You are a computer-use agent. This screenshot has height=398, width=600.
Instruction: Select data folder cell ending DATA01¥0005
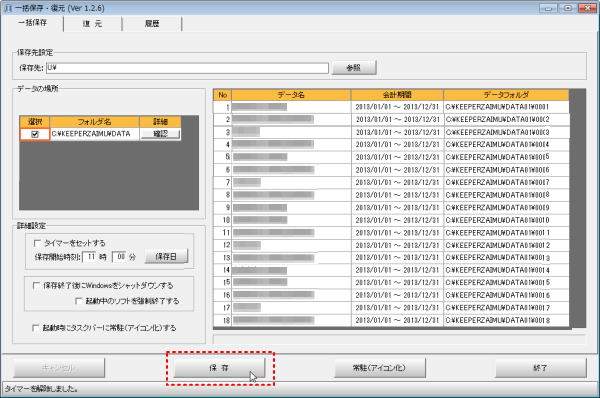[506, 157]
